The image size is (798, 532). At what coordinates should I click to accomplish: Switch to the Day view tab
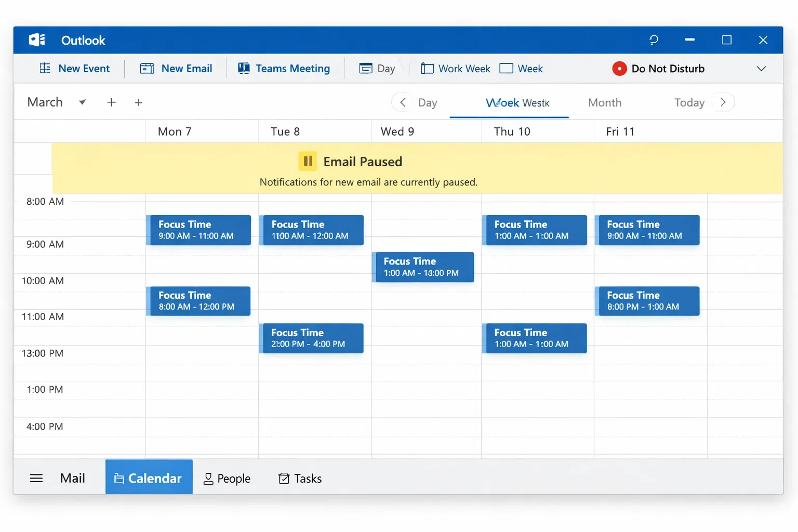[x=428, y=102]
